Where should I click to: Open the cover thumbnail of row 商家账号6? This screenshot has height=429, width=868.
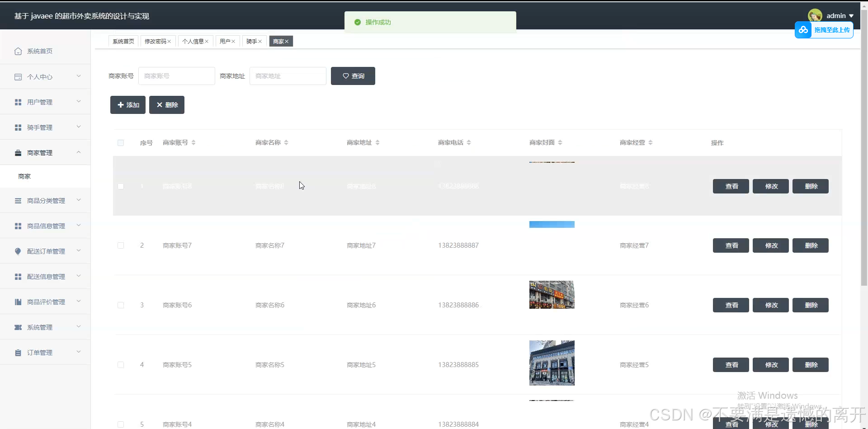(552, 295)
